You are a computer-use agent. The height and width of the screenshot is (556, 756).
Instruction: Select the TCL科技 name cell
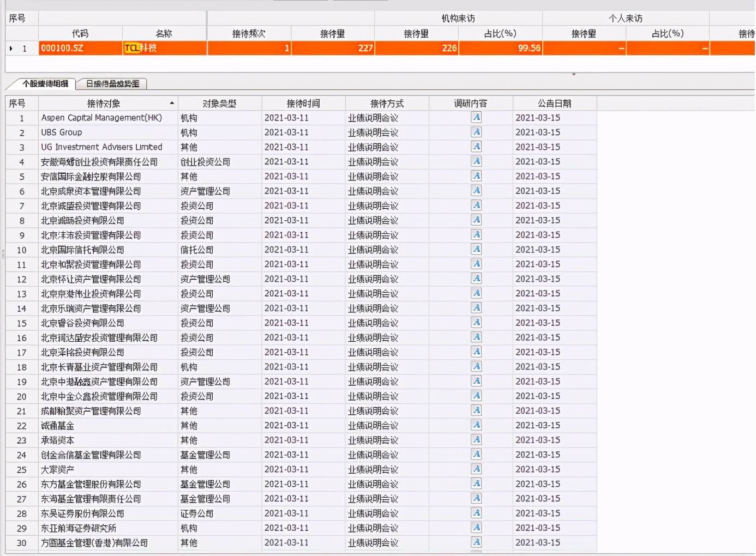(x=164, y=48)
